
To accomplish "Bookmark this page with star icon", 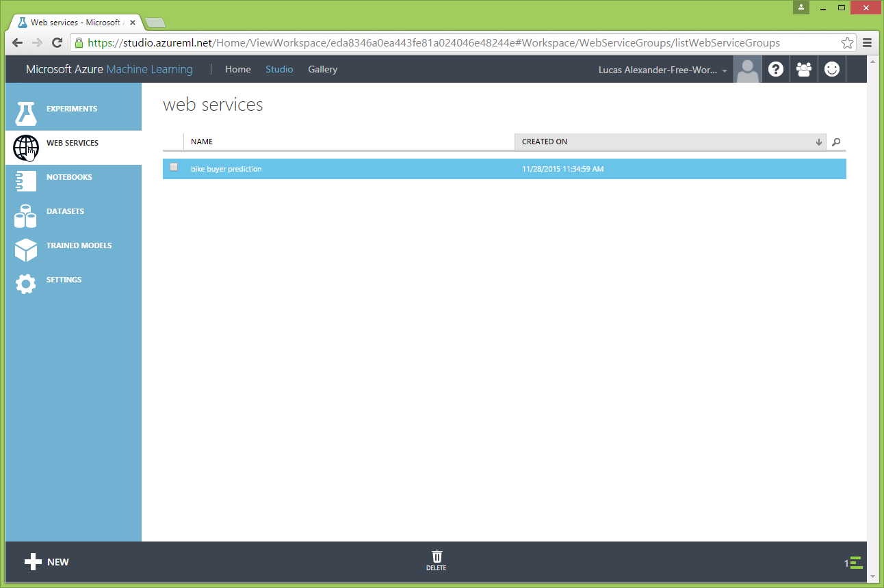I will click(x=847, y=43).
